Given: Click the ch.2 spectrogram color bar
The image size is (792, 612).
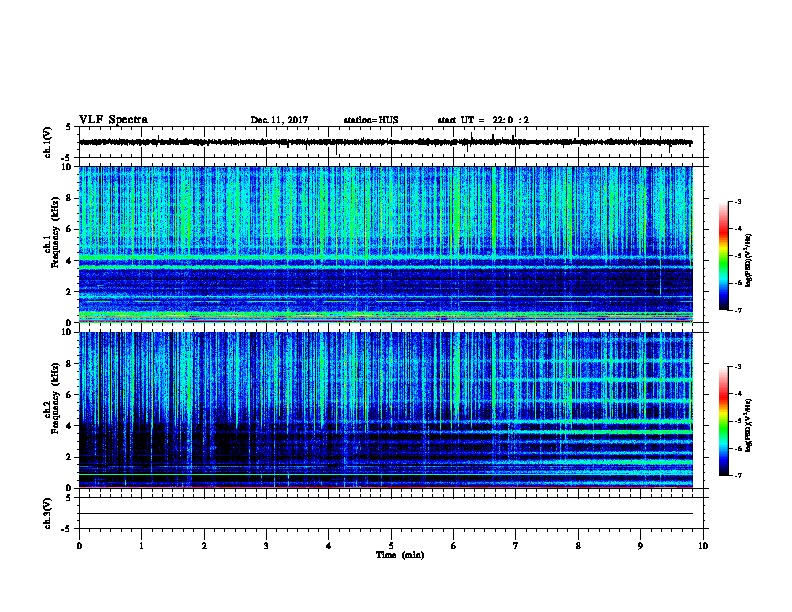Looking at the screenshot, I should point(724,421).
